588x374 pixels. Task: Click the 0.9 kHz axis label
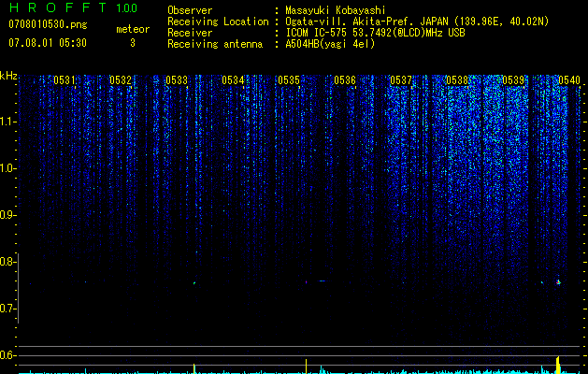(x=7, y=215)
